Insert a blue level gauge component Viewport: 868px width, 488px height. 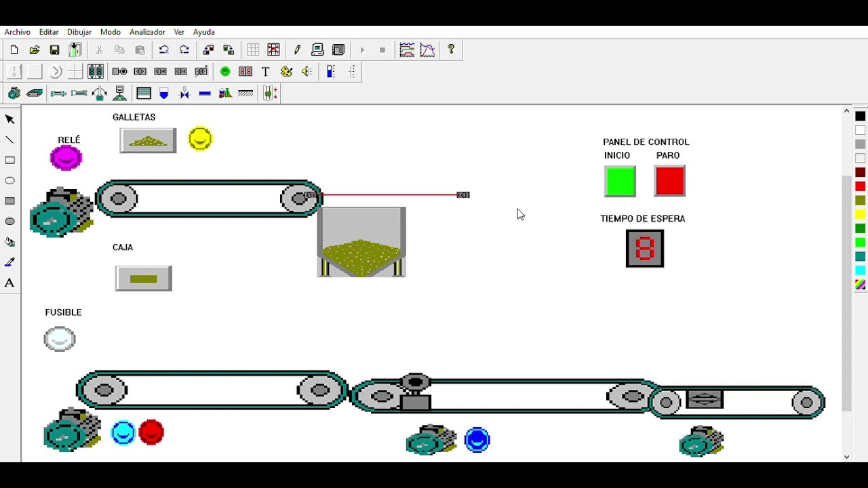point(331,72)
